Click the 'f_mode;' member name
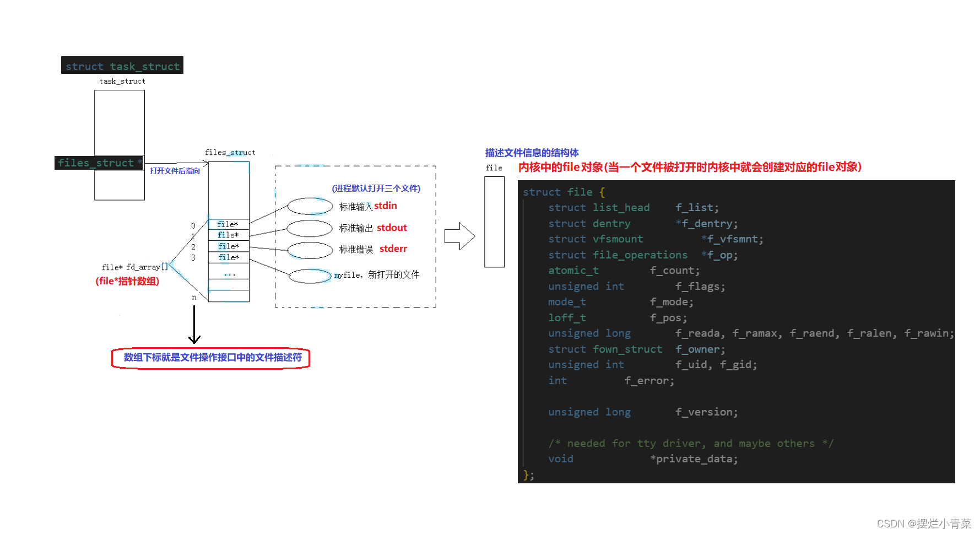This screenshot has height=534, width=980. click(672, 302)
